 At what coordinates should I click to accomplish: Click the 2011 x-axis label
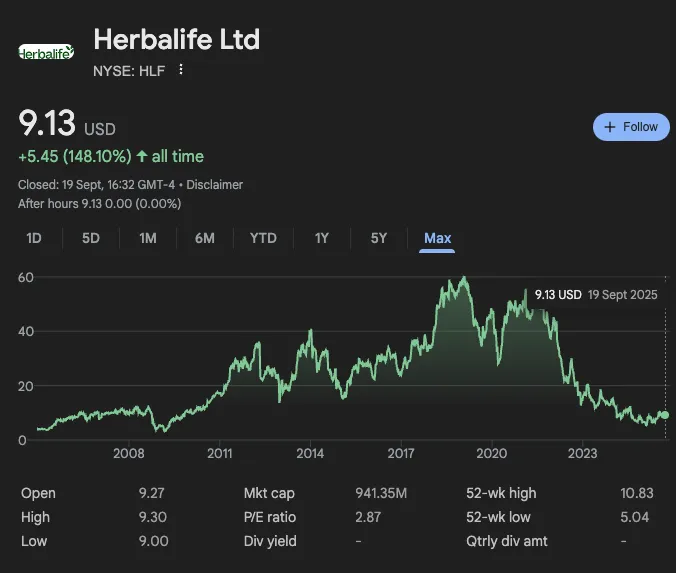[x=219, y=453]
